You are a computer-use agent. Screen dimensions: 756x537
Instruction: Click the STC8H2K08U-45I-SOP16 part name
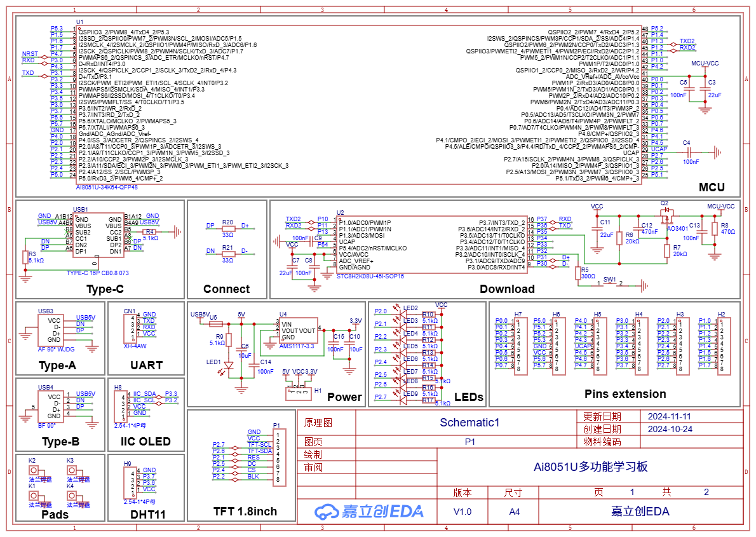[x=370, y=276]
